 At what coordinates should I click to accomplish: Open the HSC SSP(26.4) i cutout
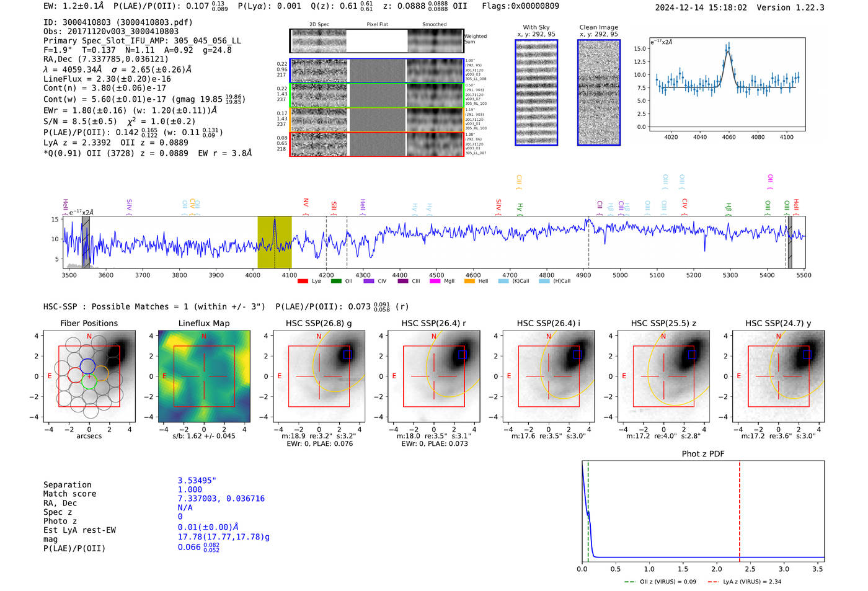tap(549, 376)
